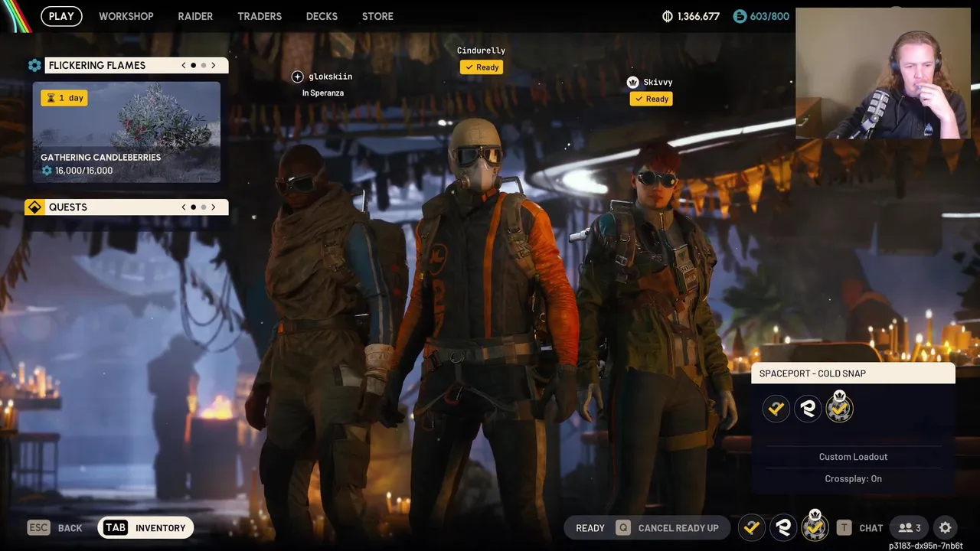Viewport: 980px width, 551px height.
Task: Click the Quests yellow diamond icon
Action: coord(34,207)
